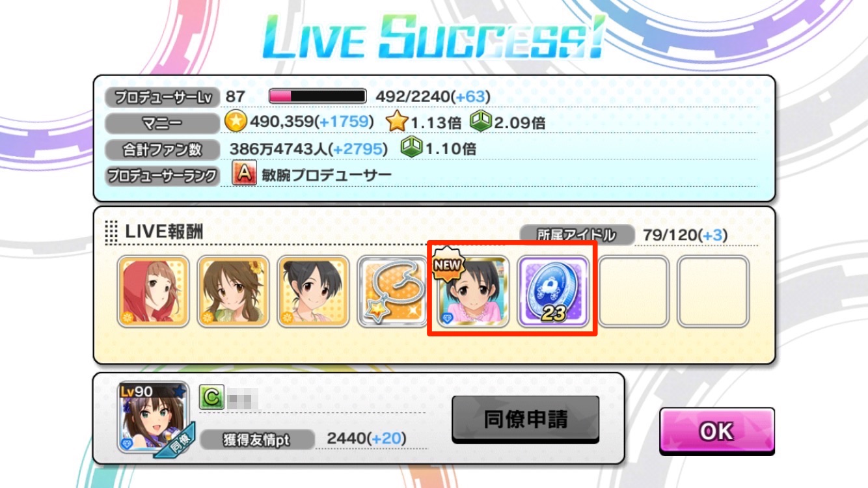Tap the NEW badge on idol card
Image resolution: width=868 pixels, height=488 pixels.
click(449, 264)
